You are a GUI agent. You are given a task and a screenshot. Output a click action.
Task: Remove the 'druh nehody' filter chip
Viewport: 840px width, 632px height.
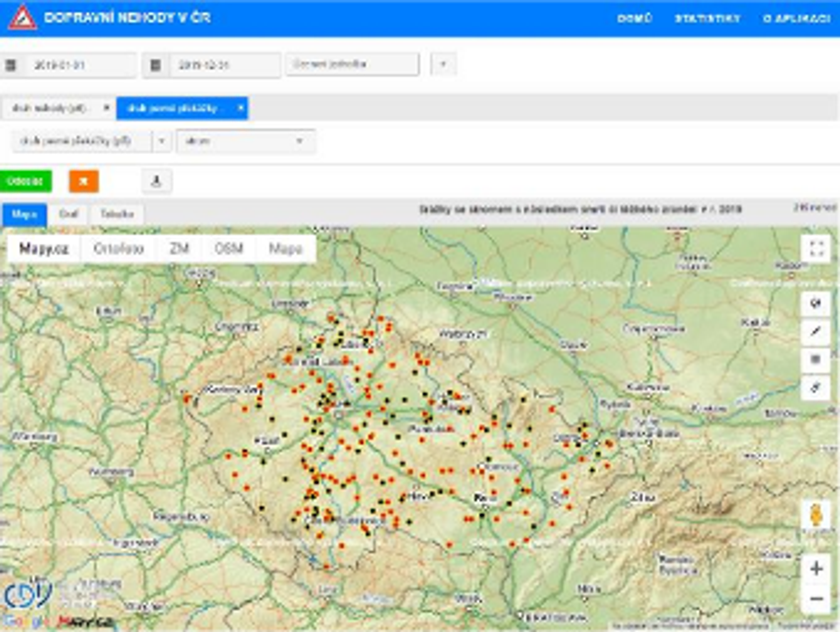107,108
